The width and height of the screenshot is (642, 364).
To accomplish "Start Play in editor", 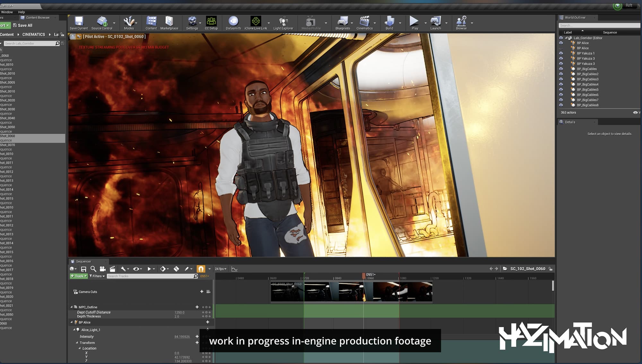I will (414, 23).
